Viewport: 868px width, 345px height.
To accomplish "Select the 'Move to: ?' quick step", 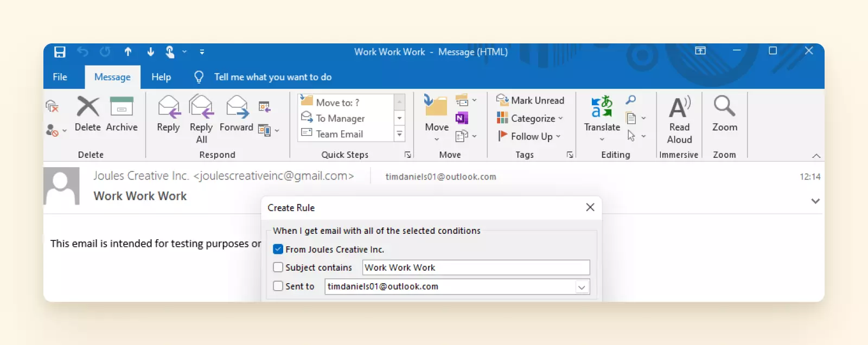I will pos(346,102).
